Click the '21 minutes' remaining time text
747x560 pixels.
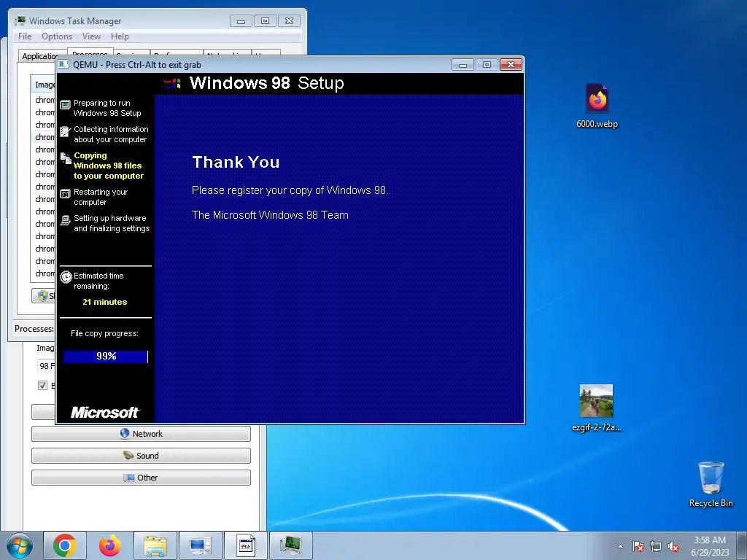(105, 302)
